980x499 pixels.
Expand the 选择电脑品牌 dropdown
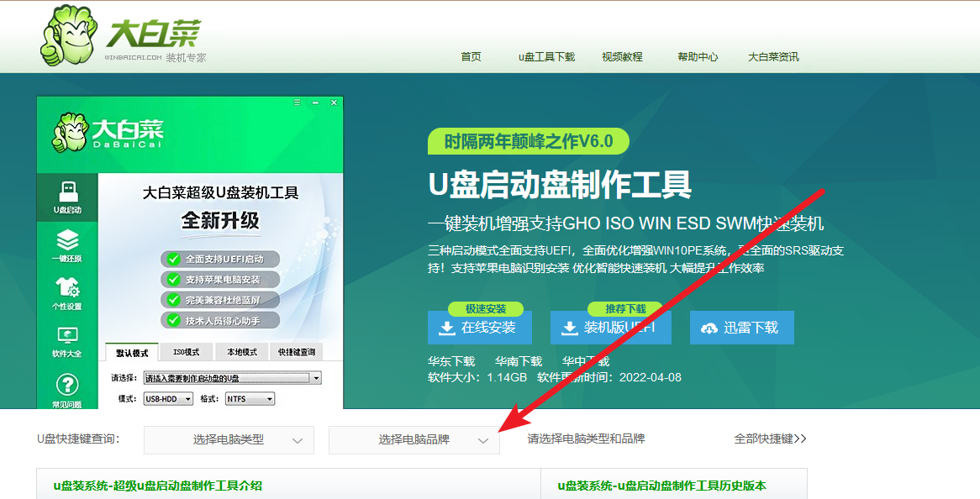click(x=414, y=440)
